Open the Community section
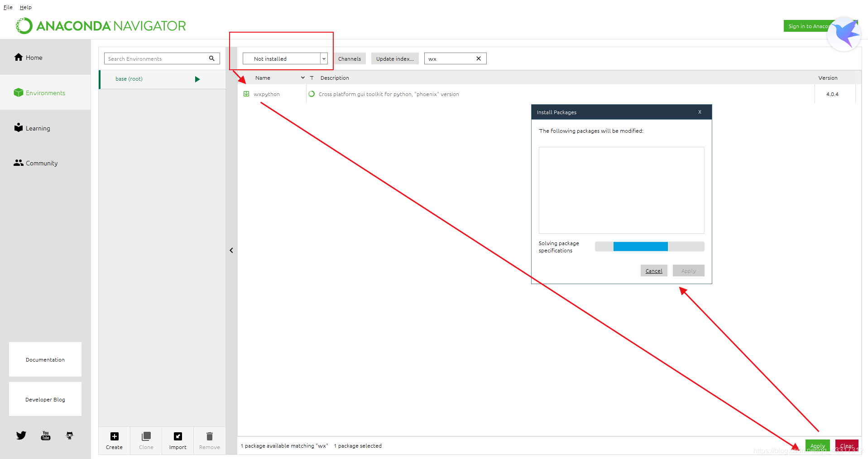Image resolution: width=868 pixels, height=459 pixels. coord(45,163)
